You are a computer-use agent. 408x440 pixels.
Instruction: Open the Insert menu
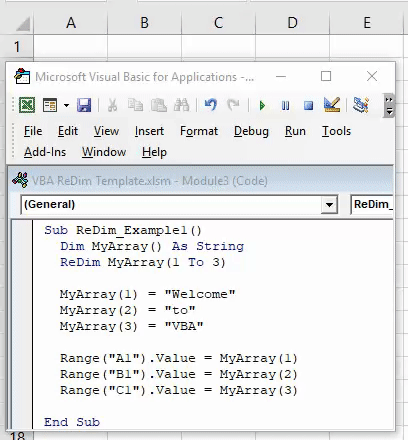tap(149, 131)
